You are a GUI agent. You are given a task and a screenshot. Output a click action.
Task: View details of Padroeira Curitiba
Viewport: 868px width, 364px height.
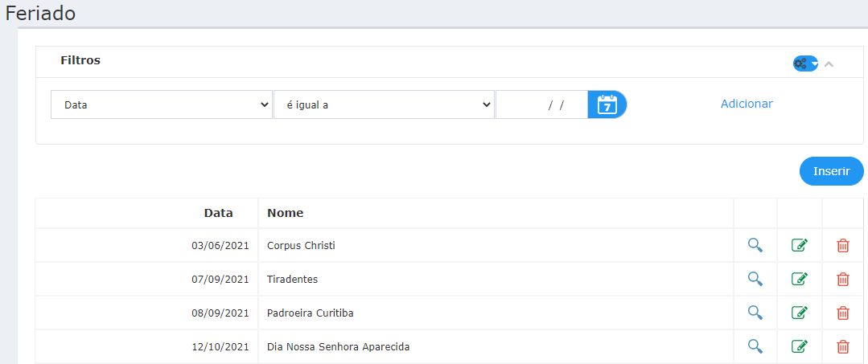click(x=755, y=313)
